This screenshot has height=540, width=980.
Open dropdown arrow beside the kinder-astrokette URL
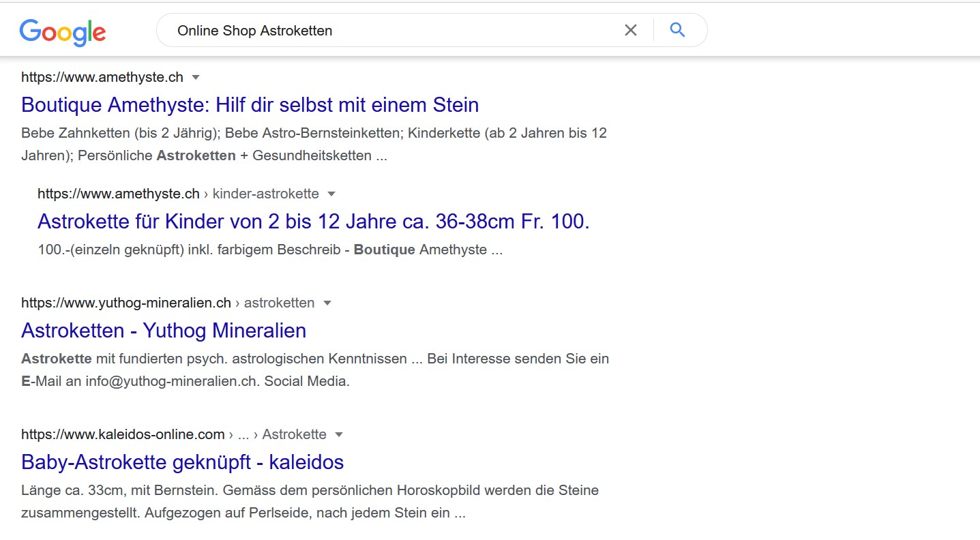click(x=331, y=194)
